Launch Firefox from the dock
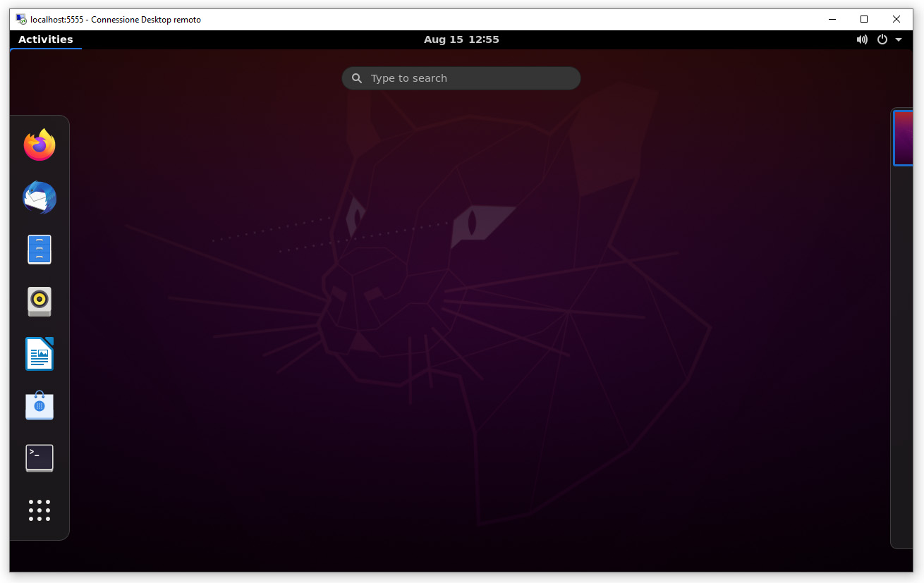The image size is (924, 583). 39,145
